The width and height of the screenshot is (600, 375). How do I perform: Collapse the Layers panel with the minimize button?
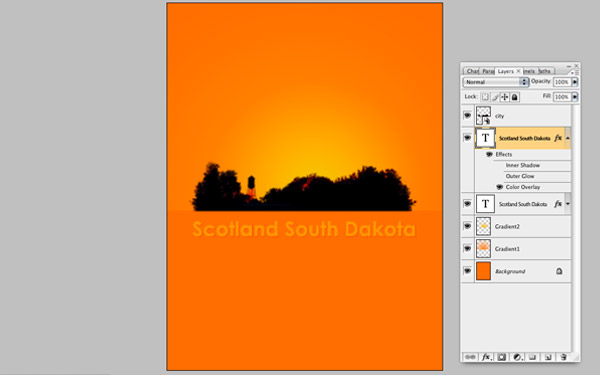tap(569, 66)
